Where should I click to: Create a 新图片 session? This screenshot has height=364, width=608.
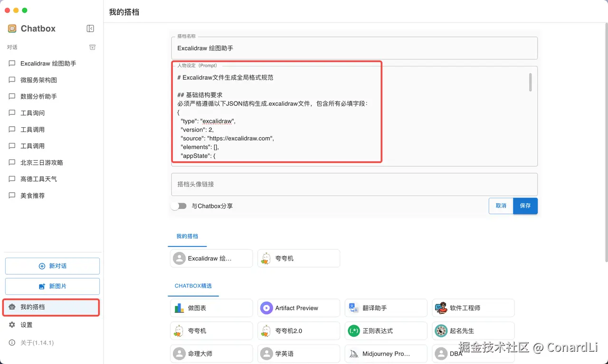[52, 287]
